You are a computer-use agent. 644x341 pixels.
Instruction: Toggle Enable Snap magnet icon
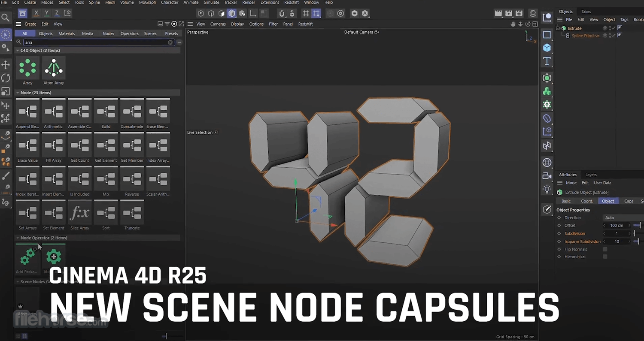tap(282, 14)
